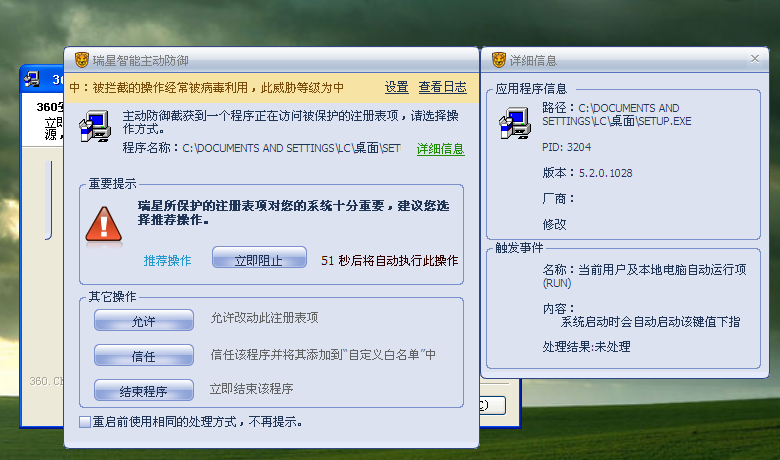The width and height of the screenshot is (780, 460).
Task: Click the setup program computer icon in main dialog
Action: (x=95, y=126)
